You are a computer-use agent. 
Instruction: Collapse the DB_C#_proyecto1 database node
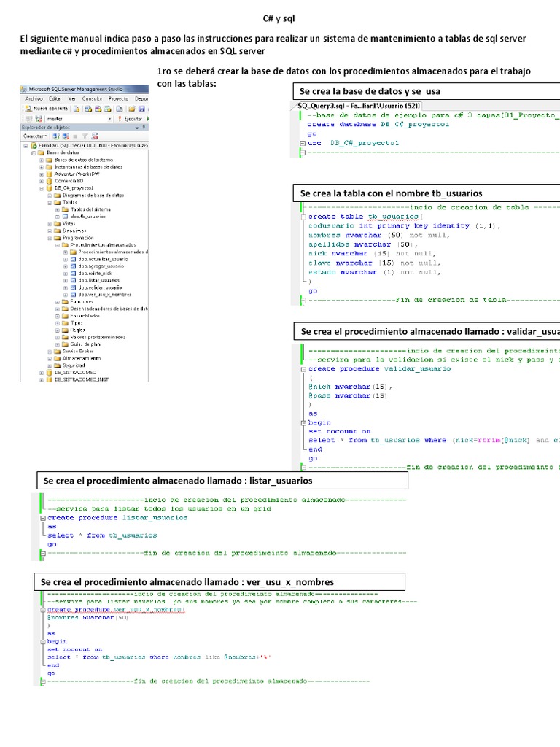(41, 187)
